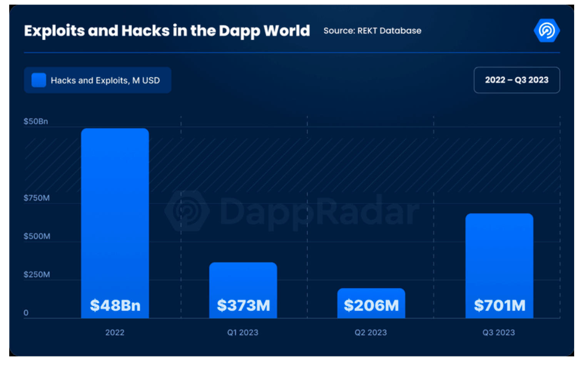Click the $750M y-axis label
This screenshot has width=588, height=366.
point(37,198)
